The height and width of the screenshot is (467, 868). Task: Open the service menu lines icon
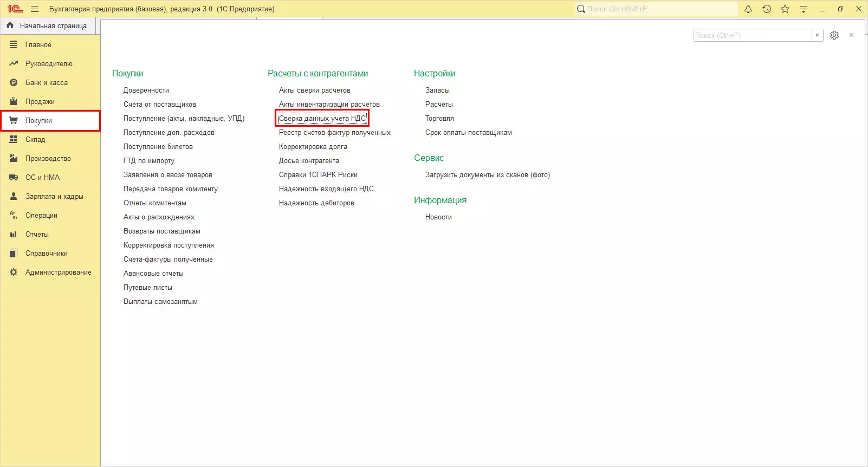pos(804,9)
